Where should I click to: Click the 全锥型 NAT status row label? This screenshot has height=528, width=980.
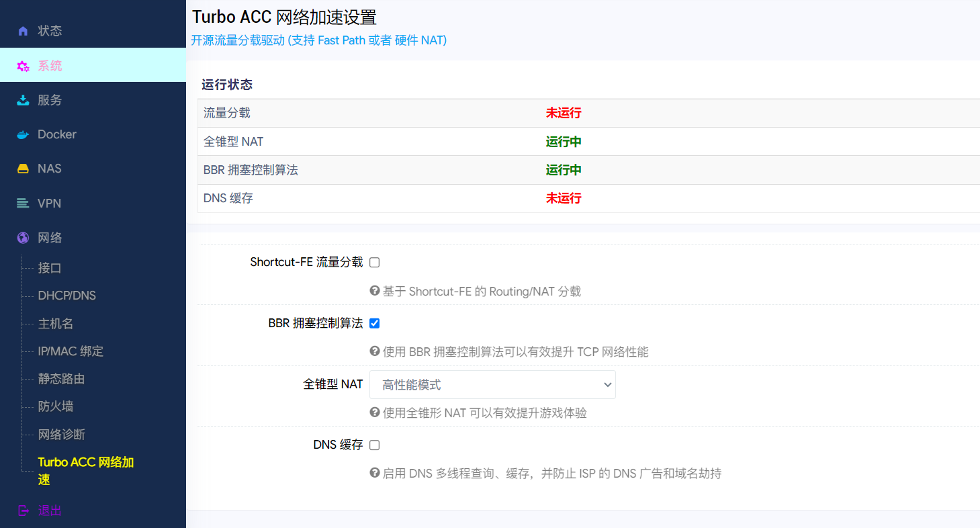(234, 142)
